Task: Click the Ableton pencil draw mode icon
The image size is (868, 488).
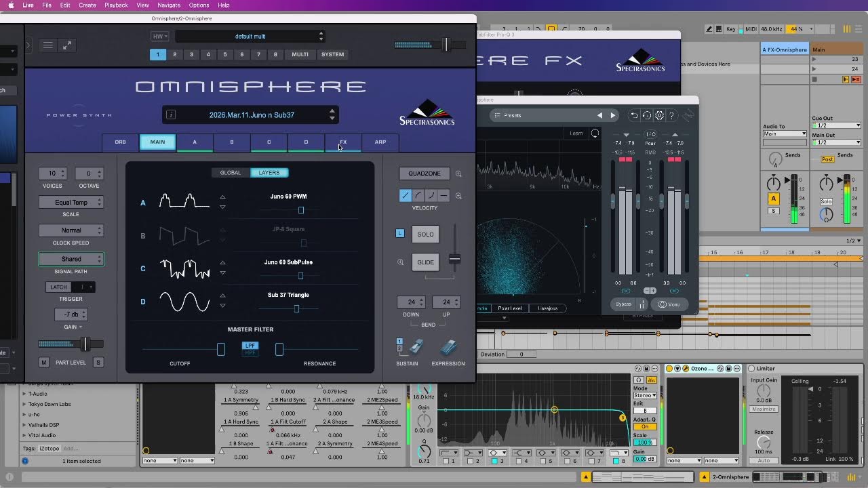Action: [709, 29]
